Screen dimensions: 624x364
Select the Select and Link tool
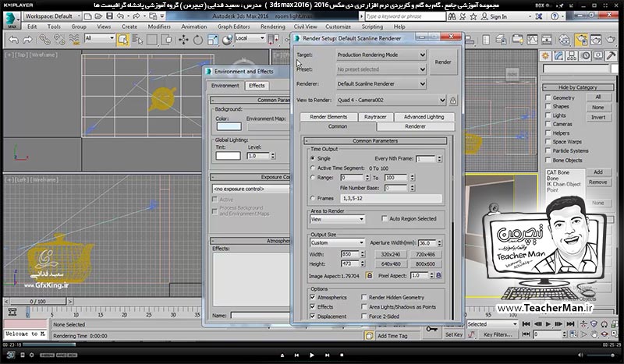[44, 40]
